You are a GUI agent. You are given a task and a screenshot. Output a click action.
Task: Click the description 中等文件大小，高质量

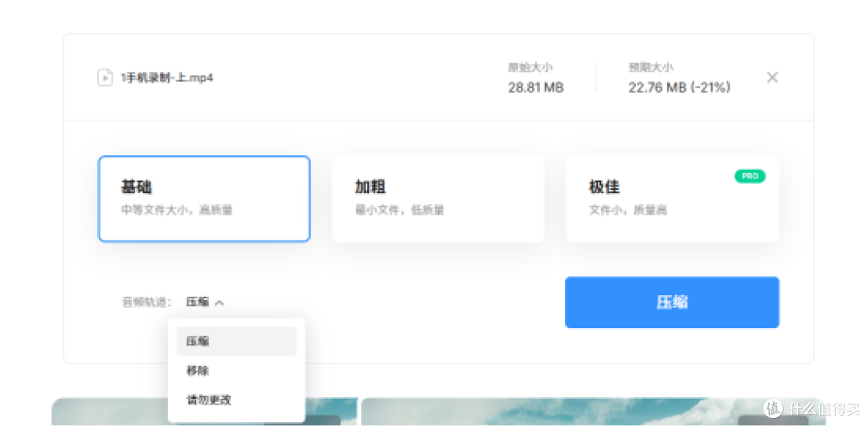coord(177,211)
